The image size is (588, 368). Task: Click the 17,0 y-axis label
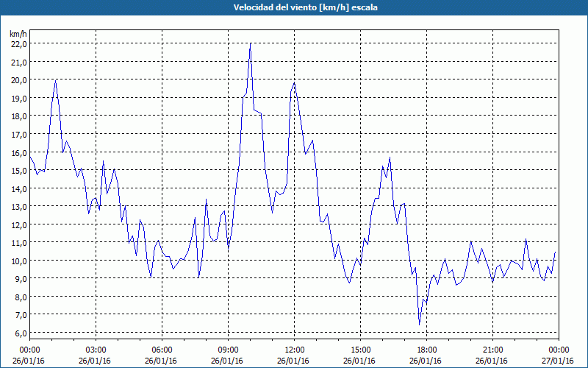[x=19, y=134]
